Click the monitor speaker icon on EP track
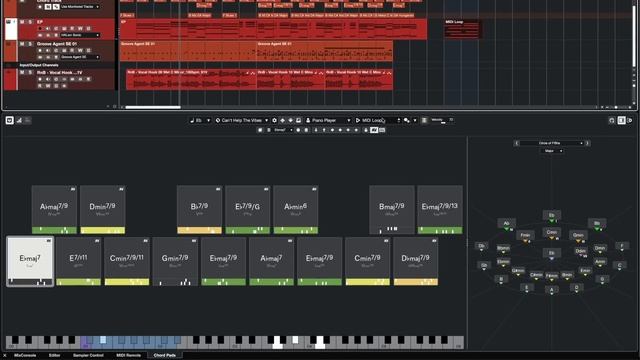640x360 pixels. [48, 29]
